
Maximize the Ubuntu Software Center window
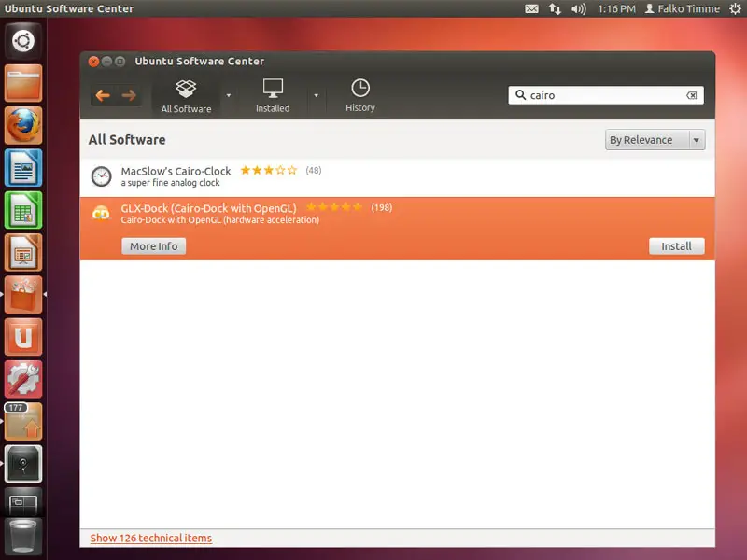(x=120, y=62)
